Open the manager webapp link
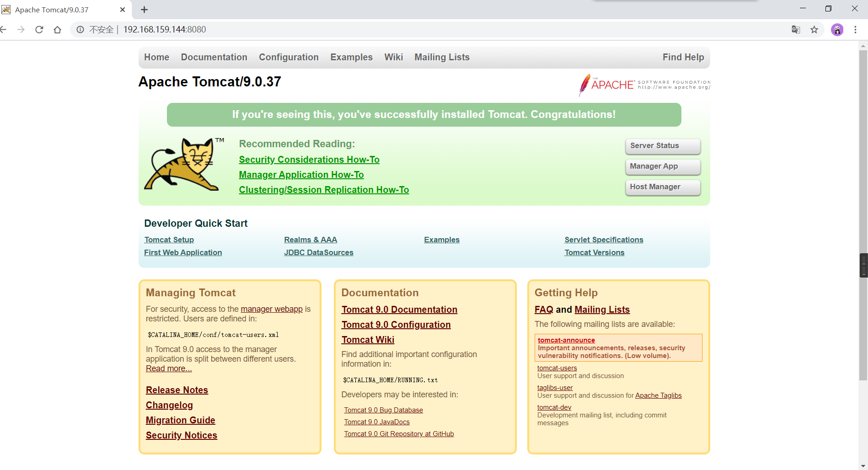Viewport: 868px width, 470px height. (272, 309)
